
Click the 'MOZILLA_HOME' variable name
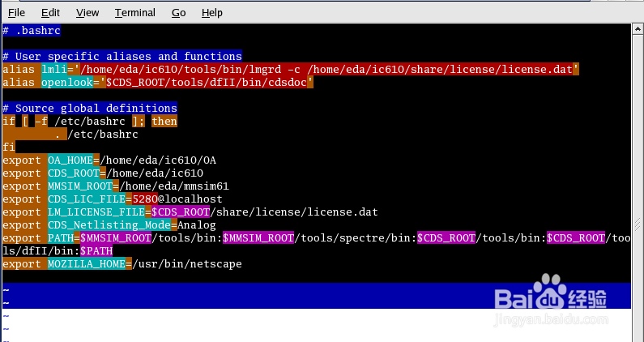pos(87,264)
